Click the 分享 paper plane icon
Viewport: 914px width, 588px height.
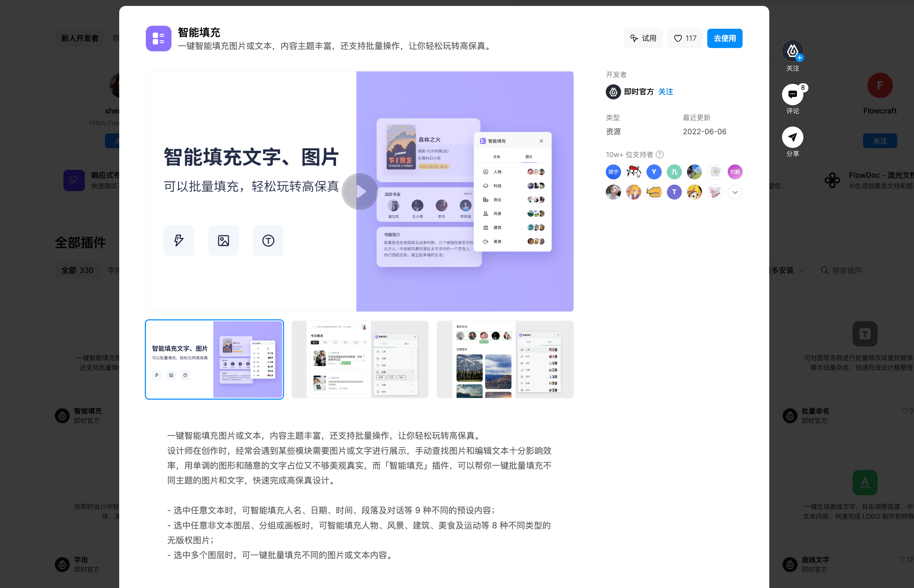792,137
